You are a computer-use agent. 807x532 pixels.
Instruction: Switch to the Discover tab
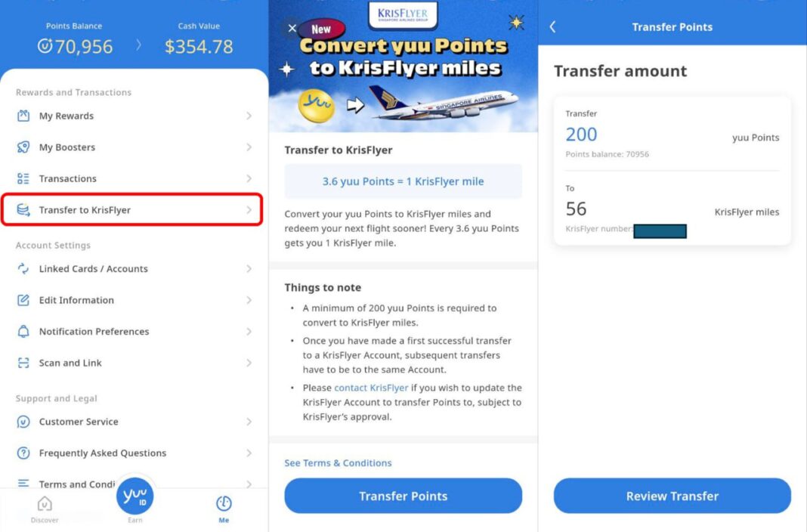point(44,508)
